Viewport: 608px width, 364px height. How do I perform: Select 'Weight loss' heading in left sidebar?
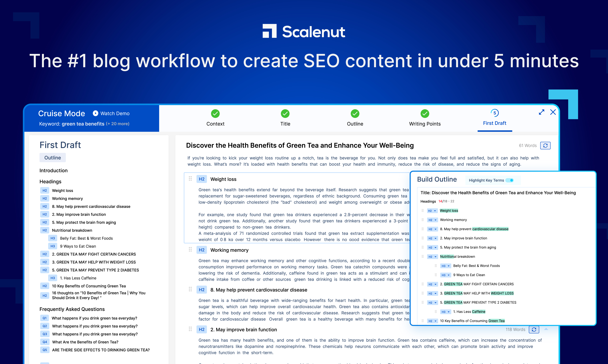(62, 191)
